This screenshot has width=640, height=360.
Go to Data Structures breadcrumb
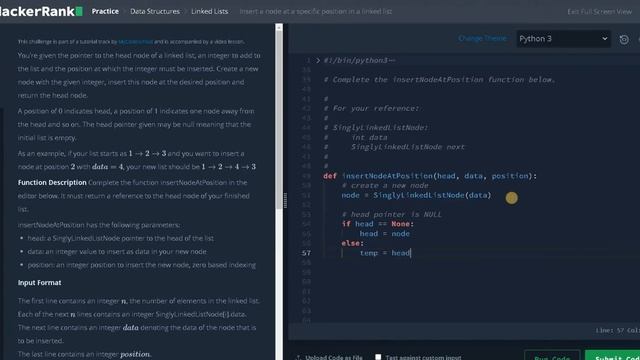tap(155, 11)
